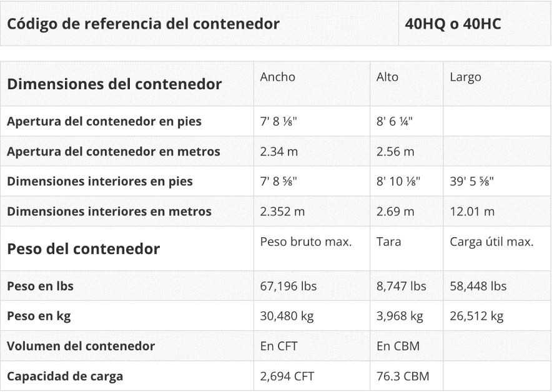
Task: Click the 26,512 kg payload value
Action: 476,316
